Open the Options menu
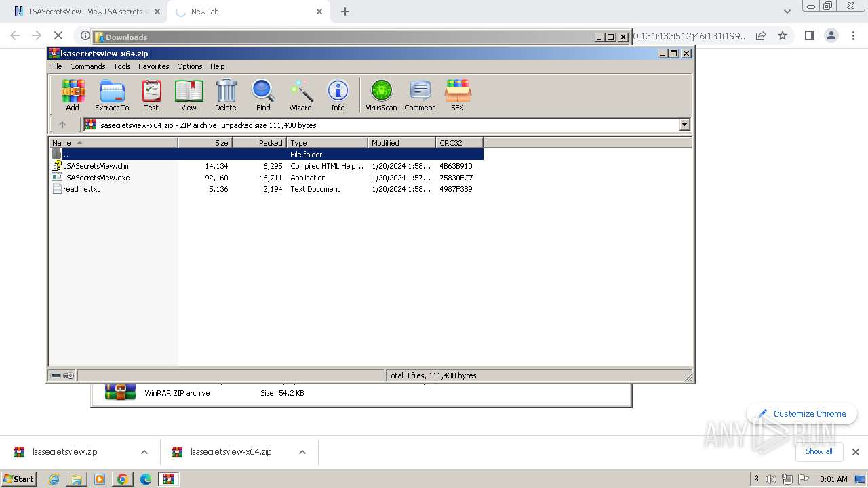The width and height of the screenshot is (868, 488). [190, 66]
